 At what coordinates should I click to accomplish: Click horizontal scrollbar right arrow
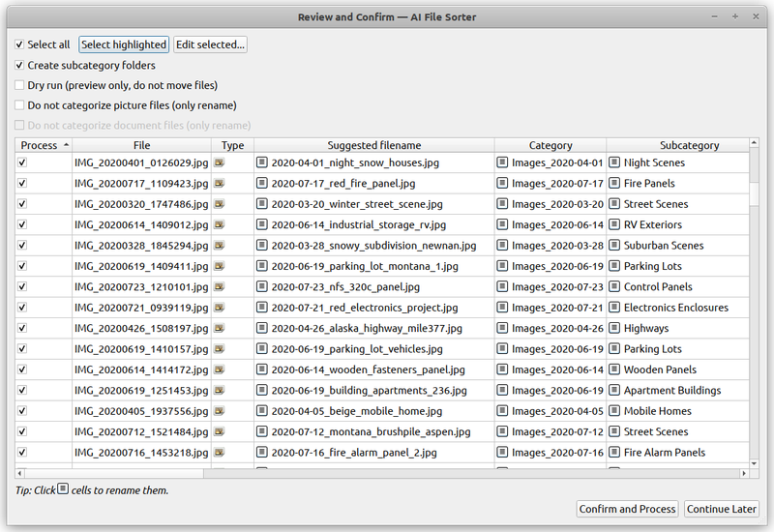(x=744, y=473)
